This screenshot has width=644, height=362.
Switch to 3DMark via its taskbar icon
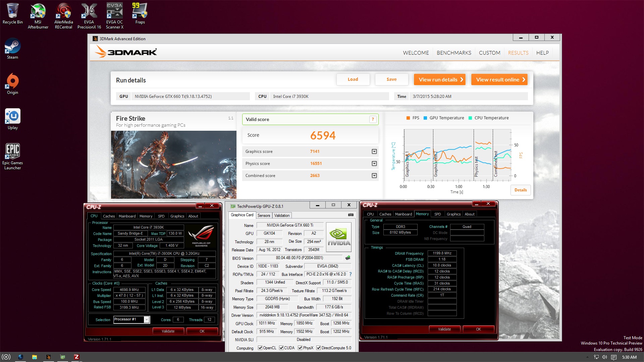48,357
